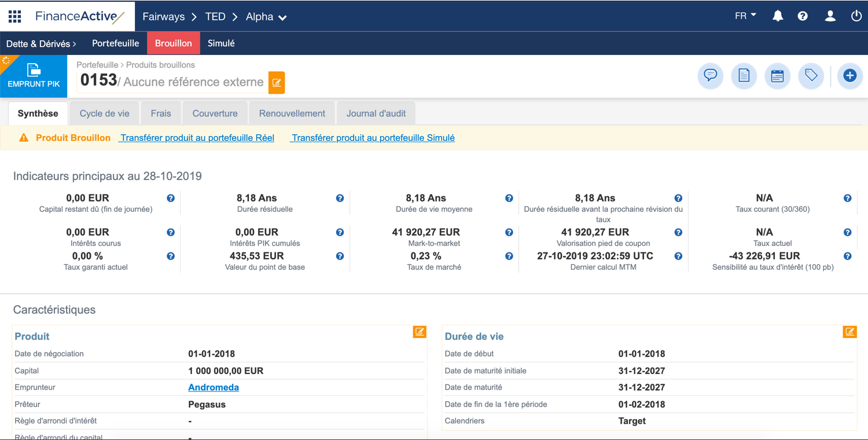The width and height of the screenshot is (868, 440).
Task: Edit the external reference with pencil icon
Action: click(277, 83)
